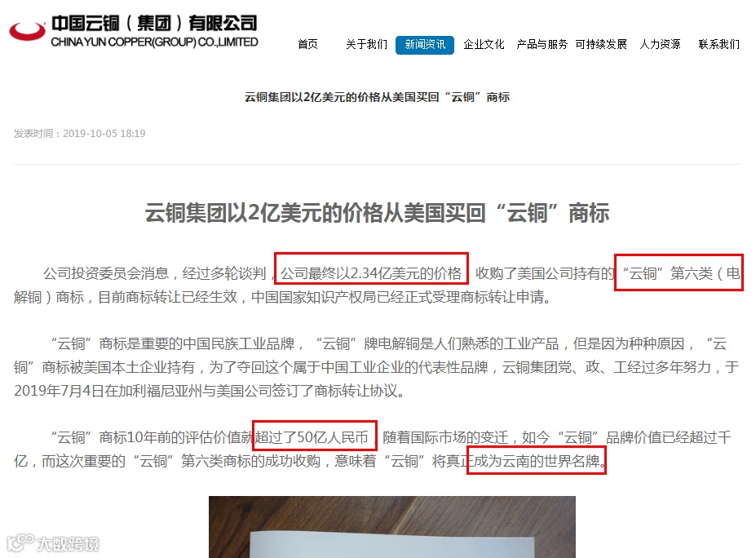Screen dimensions: 756x558
Task: Go to 企业文化 navigation item
Action: [x=484, y=45]
